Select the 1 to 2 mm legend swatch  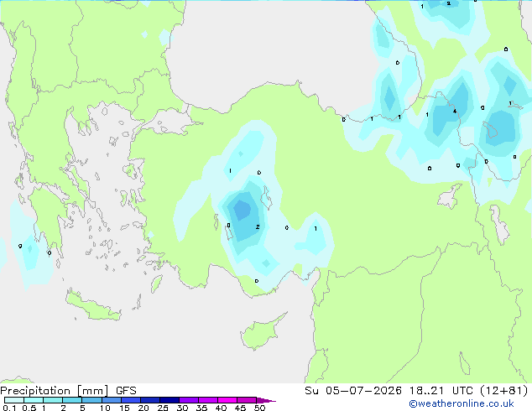click(53, 400)
